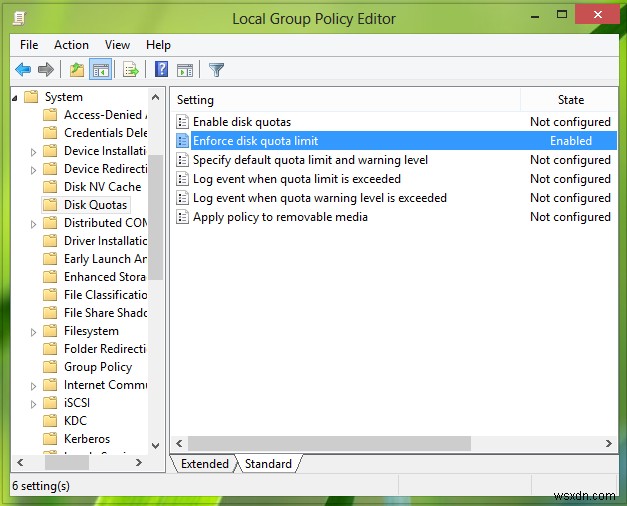This screenshot has width=627, height=506.
Task: Select the Access-Denied folder in tree
Action: (x=105, y=115)
